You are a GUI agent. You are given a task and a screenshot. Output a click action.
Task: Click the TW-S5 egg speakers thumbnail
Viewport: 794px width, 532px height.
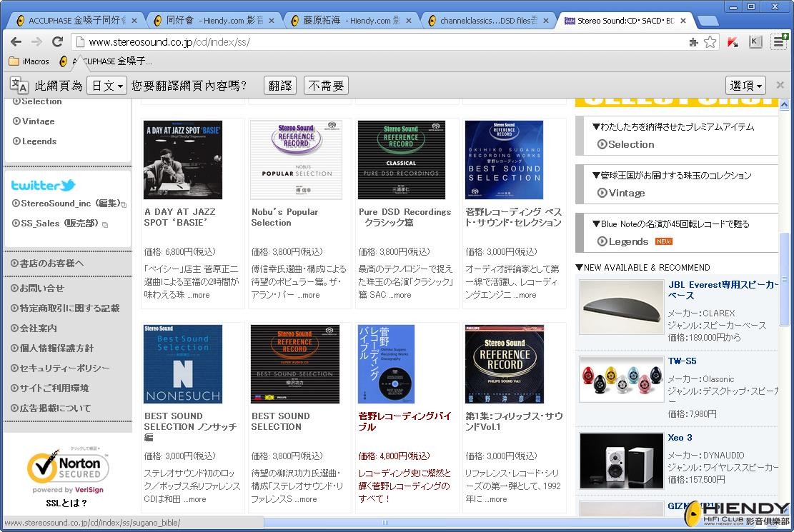pyautogui.click(x=621, y=378)
